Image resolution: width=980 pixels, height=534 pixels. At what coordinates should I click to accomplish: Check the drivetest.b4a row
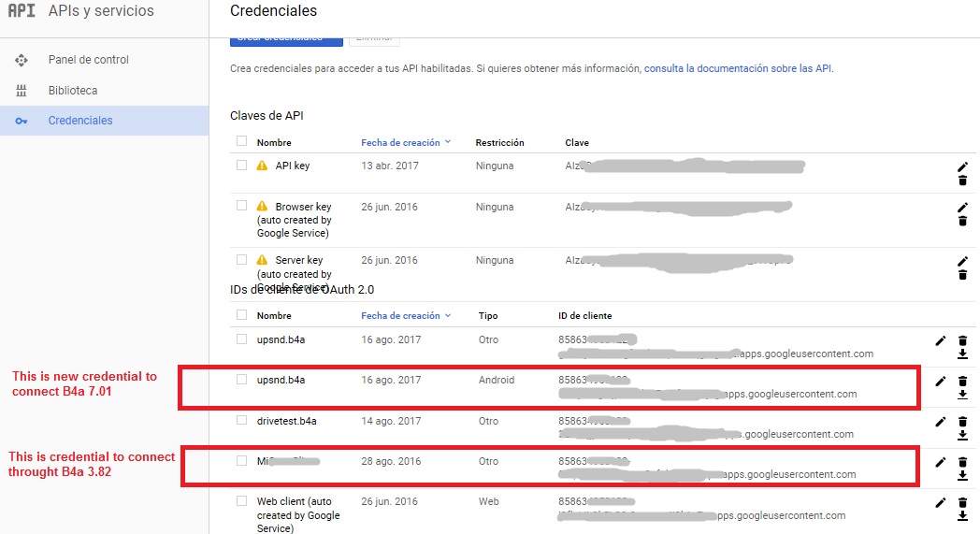pos(241,420)
